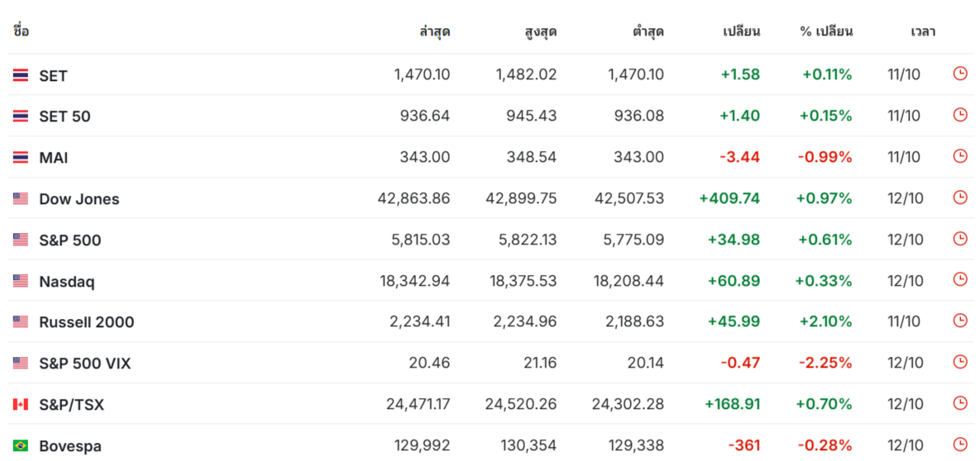Click the clock icon in S&P 500 VIX row
This screenshot has height=461, width=980.
click(959, 363)
